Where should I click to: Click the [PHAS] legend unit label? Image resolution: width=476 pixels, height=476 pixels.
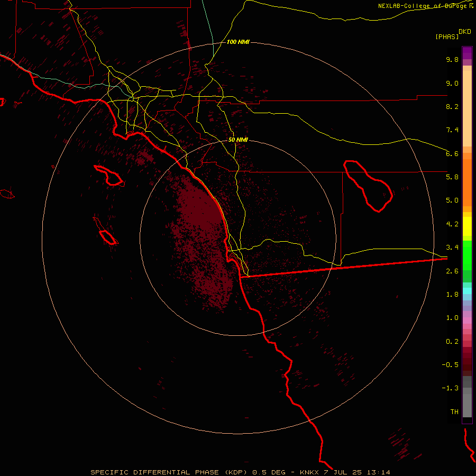tap(447, 37)
